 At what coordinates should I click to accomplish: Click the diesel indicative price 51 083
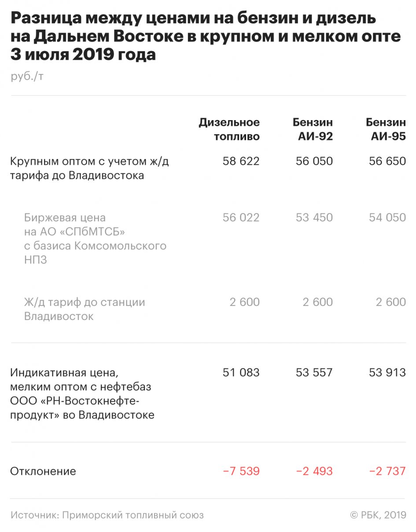(x=241, y=373)
